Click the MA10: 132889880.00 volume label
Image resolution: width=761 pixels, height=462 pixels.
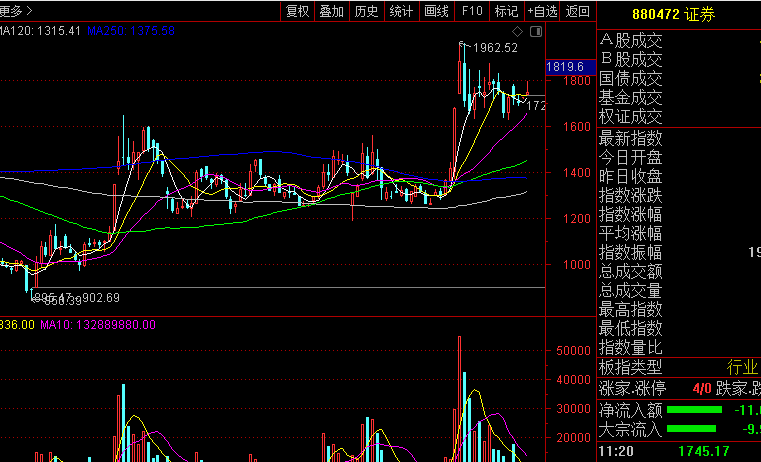pyautogui.click(x=98, y=325)
